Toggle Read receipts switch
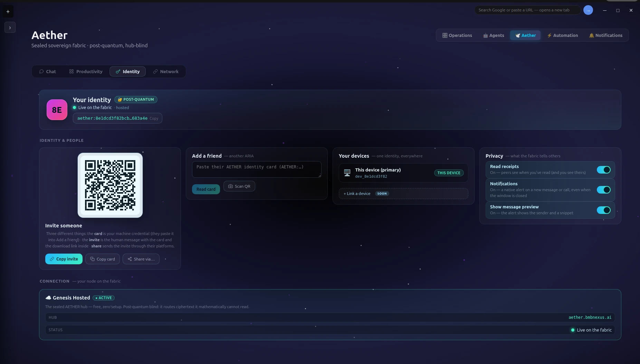 (604, 170)
